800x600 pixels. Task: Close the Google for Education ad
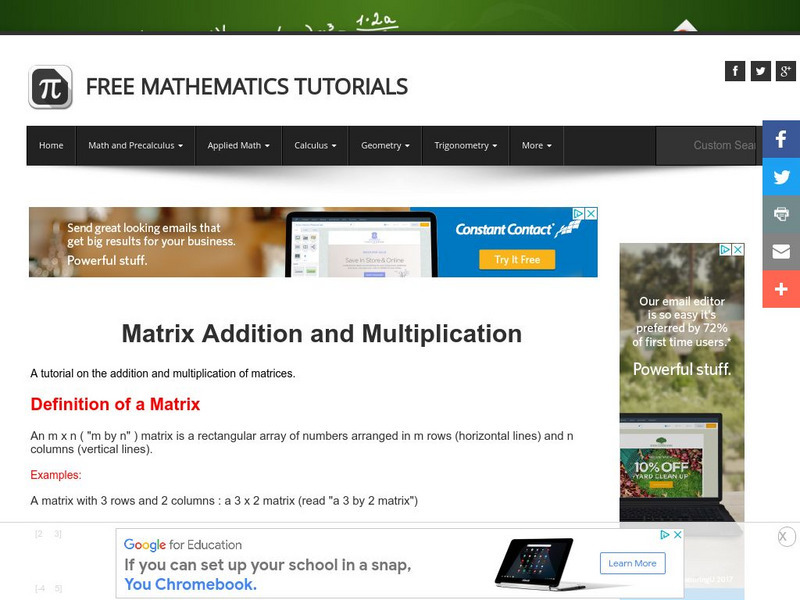tap(678, 535)
